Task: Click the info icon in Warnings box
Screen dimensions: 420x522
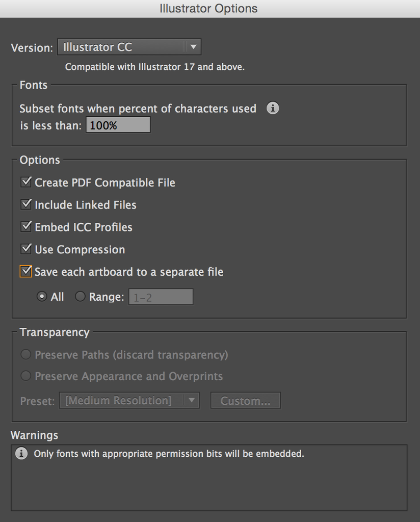Action: 21,453
